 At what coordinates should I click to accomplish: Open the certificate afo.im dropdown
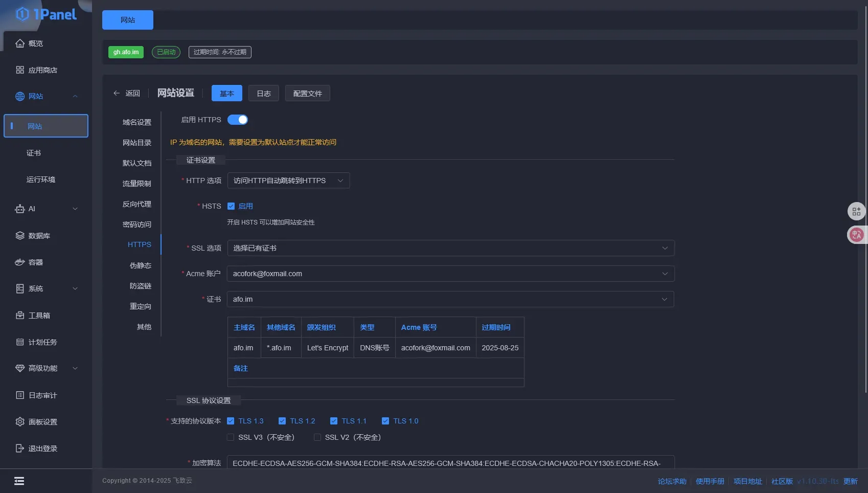click(x=450, y=299)
